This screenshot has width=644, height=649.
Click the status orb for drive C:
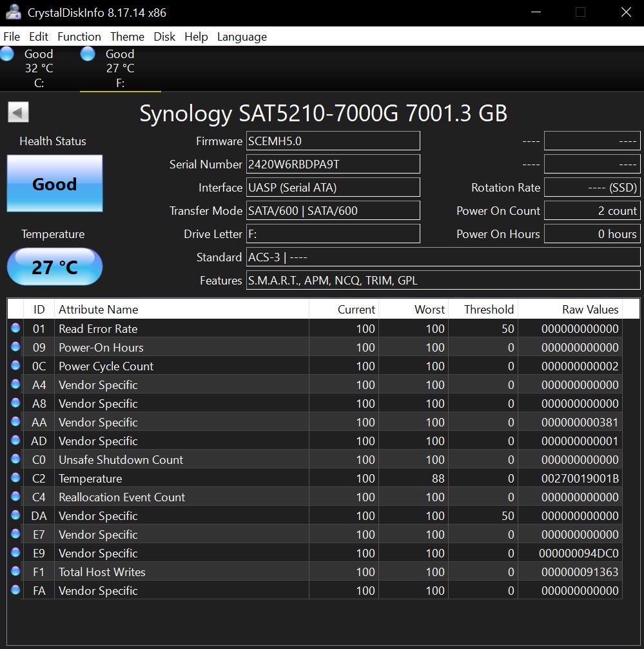click(x=7, y=54)
